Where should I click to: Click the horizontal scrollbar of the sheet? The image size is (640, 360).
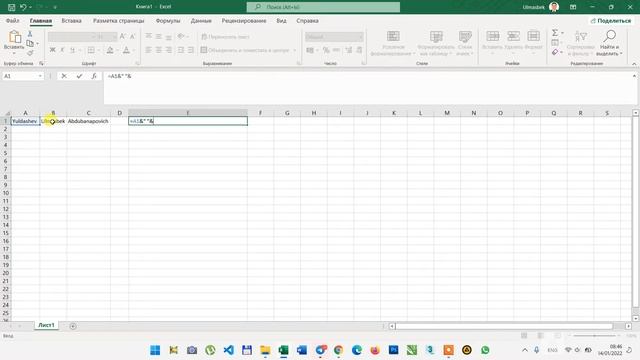point(504,326)
